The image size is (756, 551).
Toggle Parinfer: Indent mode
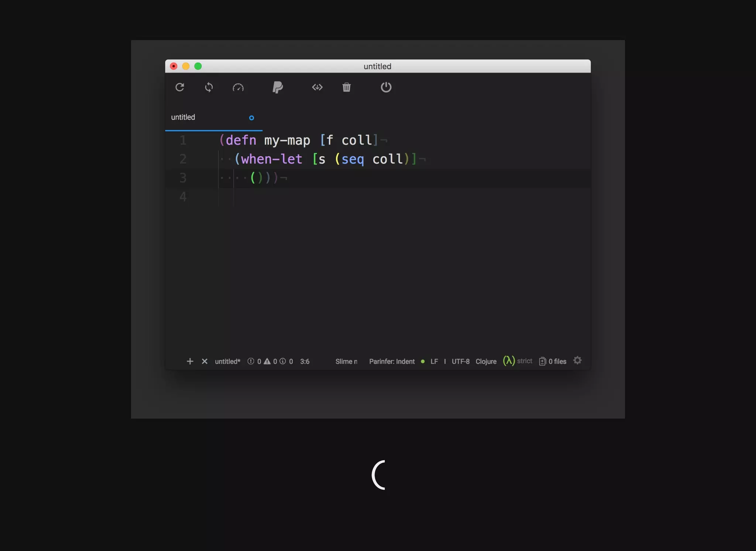392,361
